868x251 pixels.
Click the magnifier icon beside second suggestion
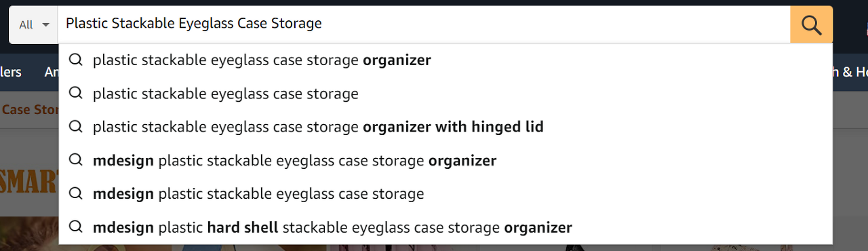76,93
